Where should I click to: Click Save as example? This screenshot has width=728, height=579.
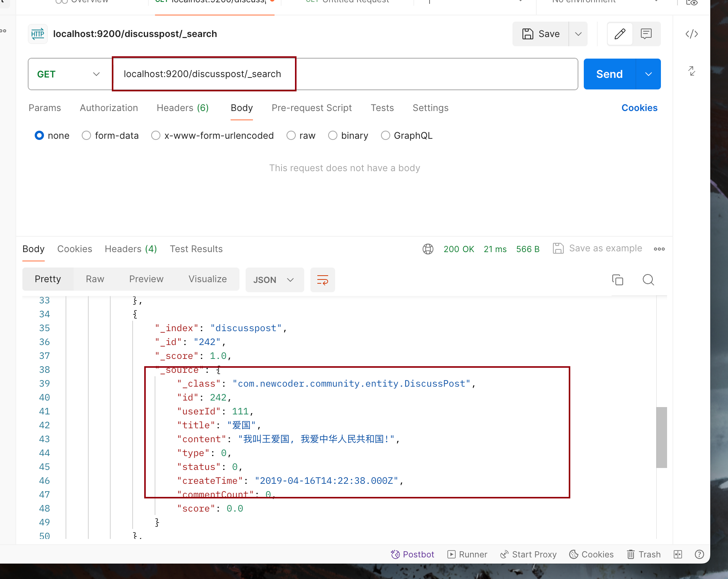pos(597,248)
